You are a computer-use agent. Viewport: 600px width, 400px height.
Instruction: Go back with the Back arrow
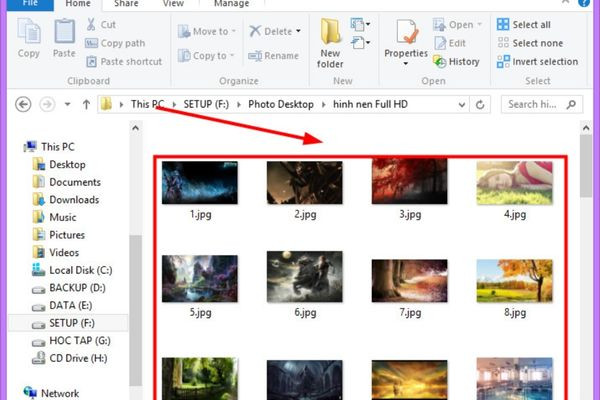click(23, 104)
